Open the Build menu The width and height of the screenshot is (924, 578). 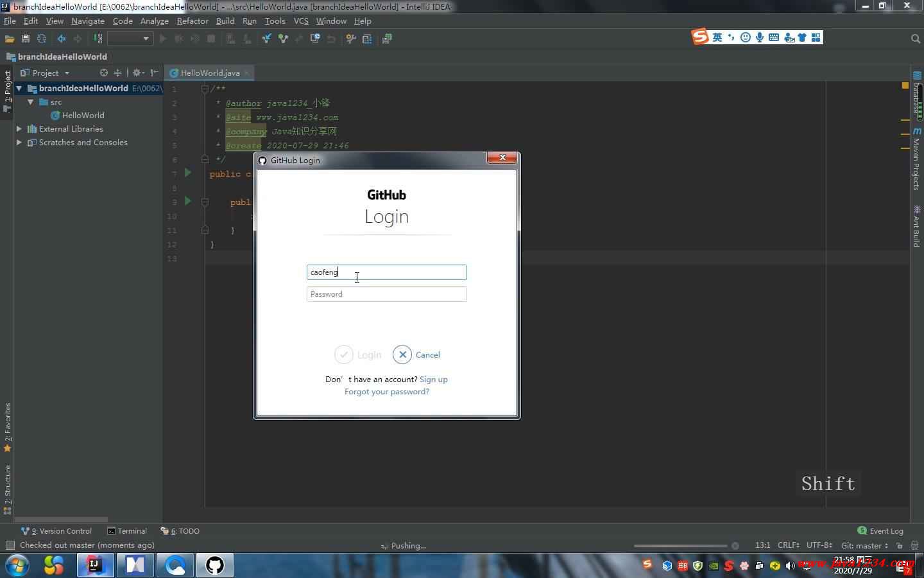(225, 21)
